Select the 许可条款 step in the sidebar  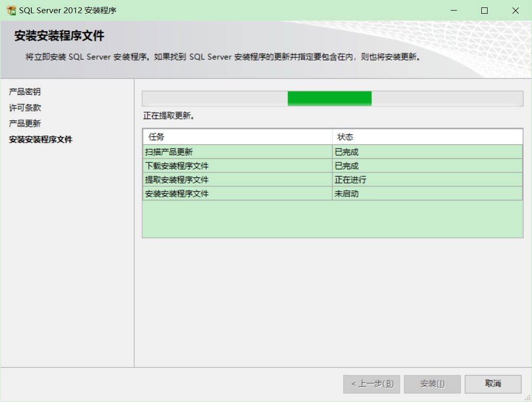coord(25,108)
